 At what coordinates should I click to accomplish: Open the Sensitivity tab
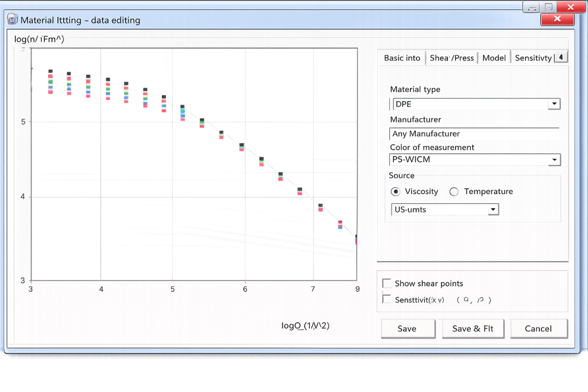tap(533, 58)
